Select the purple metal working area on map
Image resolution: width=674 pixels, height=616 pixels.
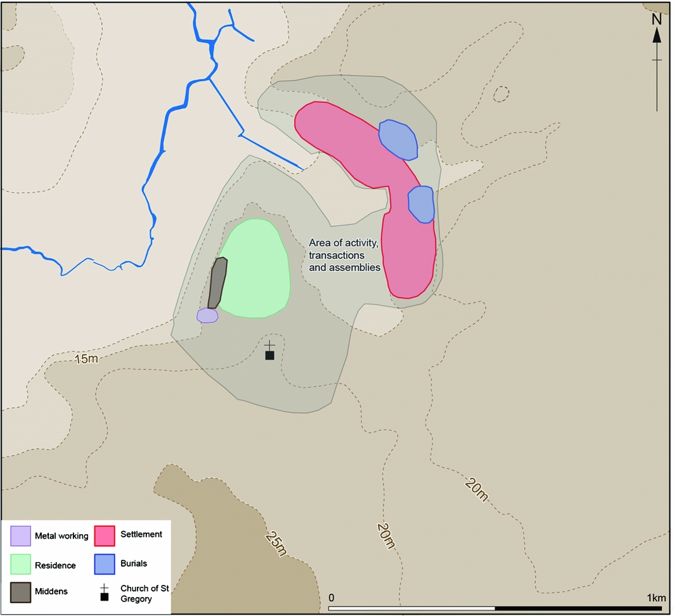207,315
